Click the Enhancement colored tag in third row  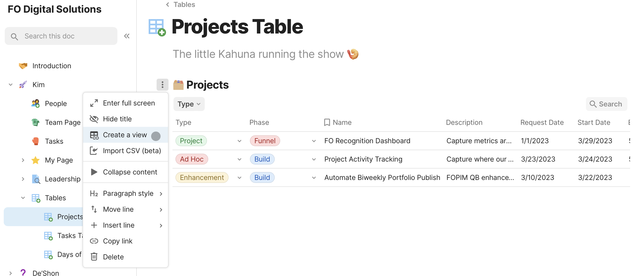[202, 177]
